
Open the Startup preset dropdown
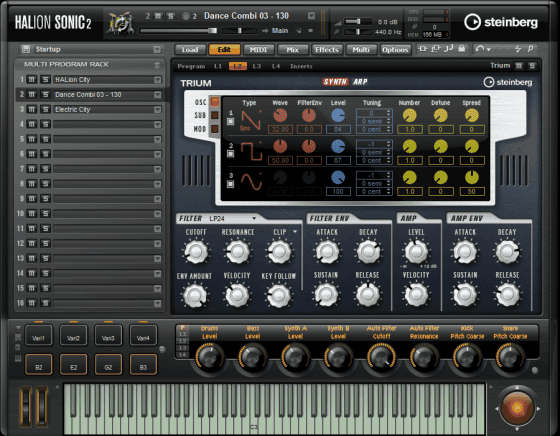[157, 49]
